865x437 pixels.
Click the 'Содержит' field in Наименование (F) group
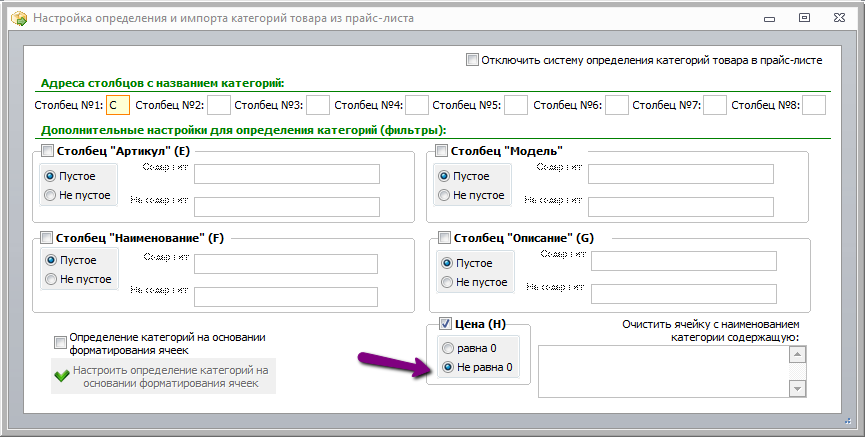pos(286,264)
